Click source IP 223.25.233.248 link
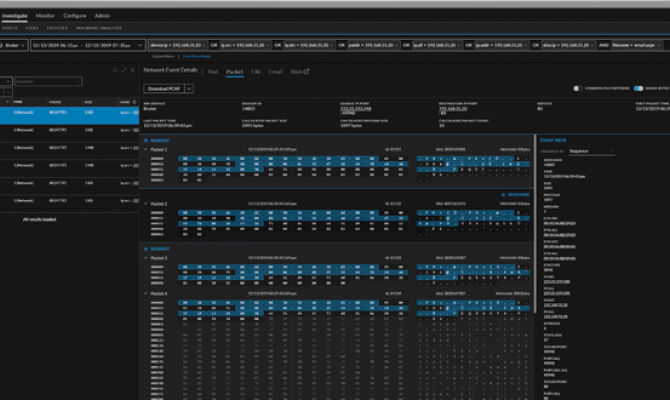 coord(356,109)
